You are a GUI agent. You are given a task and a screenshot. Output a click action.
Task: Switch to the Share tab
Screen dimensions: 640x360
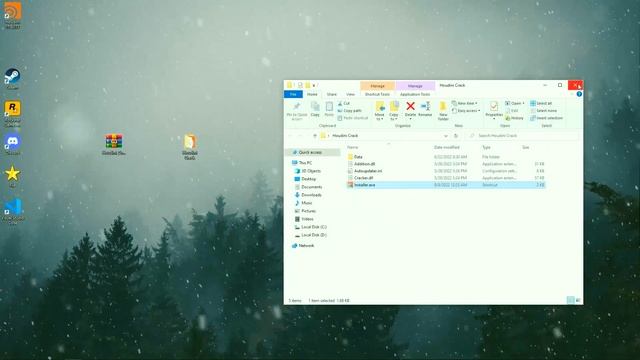click(332, 94)
